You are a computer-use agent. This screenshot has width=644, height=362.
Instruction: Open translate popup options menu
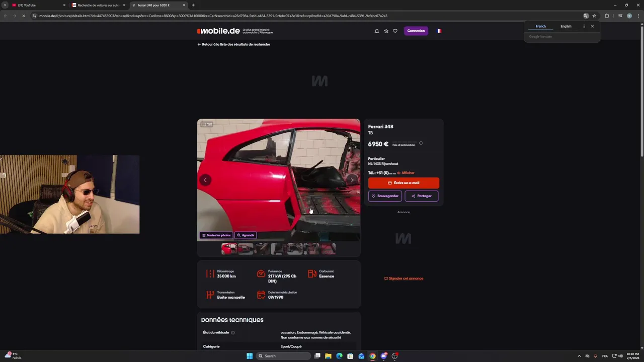pyautogui.click(x=584, y=26)
